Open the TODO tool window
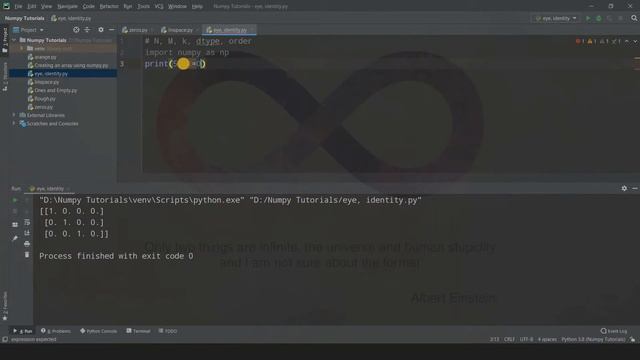The width and height of the screenshot is (640, 360). coord(168,331)
